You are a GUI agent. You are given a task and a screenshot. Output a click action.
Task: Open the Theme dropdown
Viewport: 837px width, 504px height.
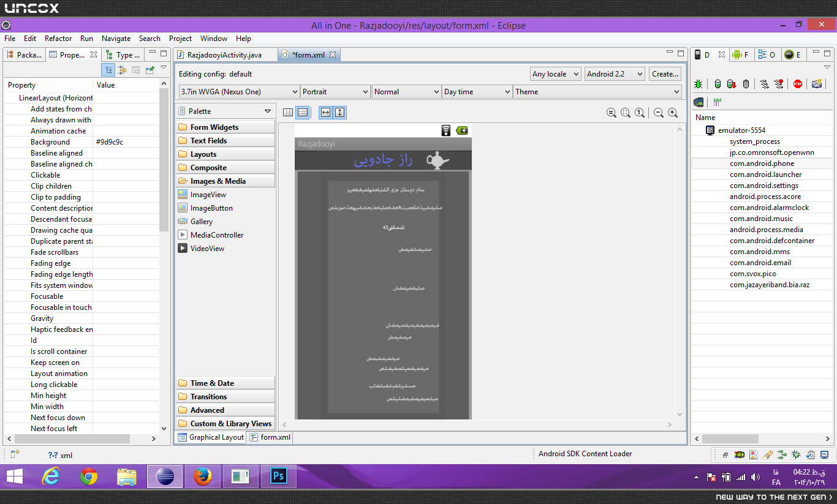pos(597,92)
